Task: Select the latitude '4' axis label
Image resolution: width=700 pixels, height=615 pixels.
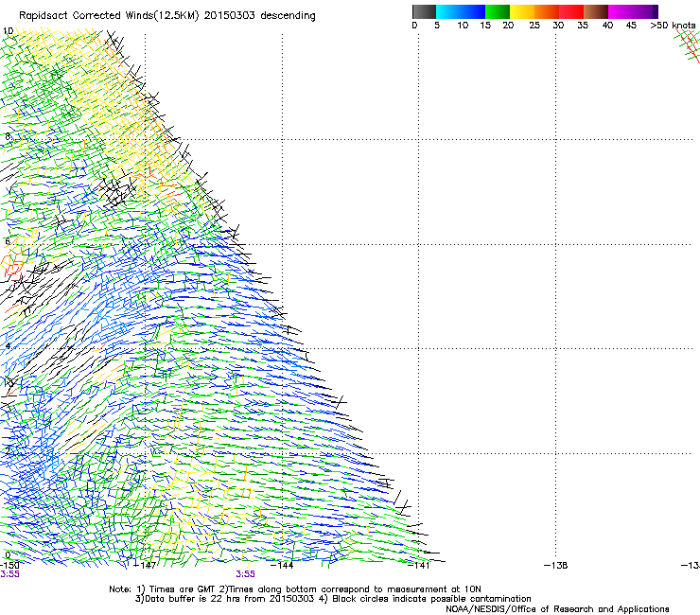Action: 8,346
